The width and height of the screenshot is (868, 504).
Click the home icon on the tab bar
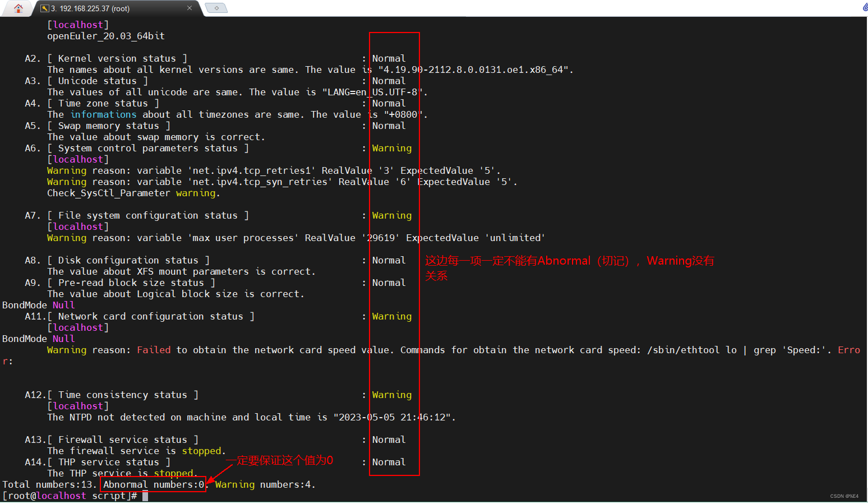(19, 8)
